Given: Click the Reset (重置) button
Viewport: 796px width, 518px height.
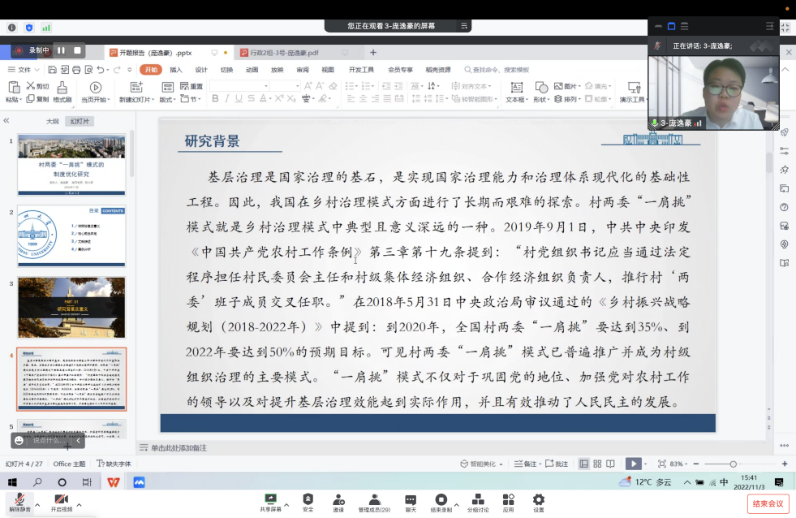Looking at the screenshot, I should [194, 86].
